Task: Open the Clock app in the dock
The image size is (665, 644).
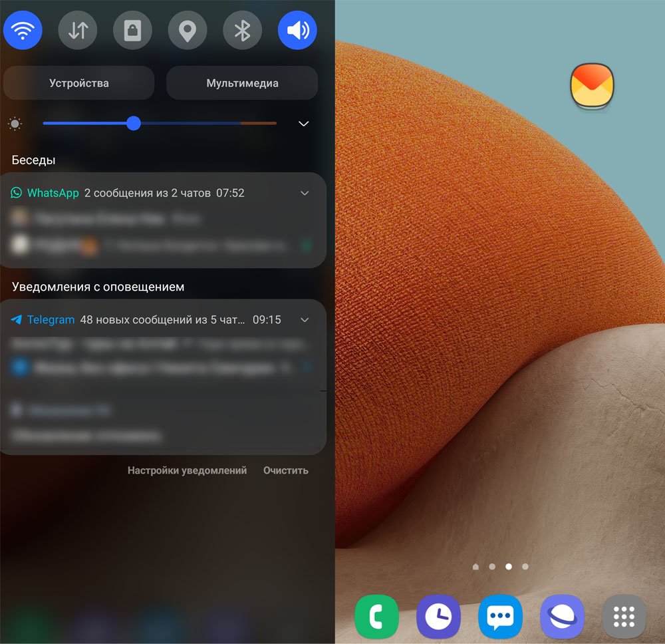Action: click(438, 617)
